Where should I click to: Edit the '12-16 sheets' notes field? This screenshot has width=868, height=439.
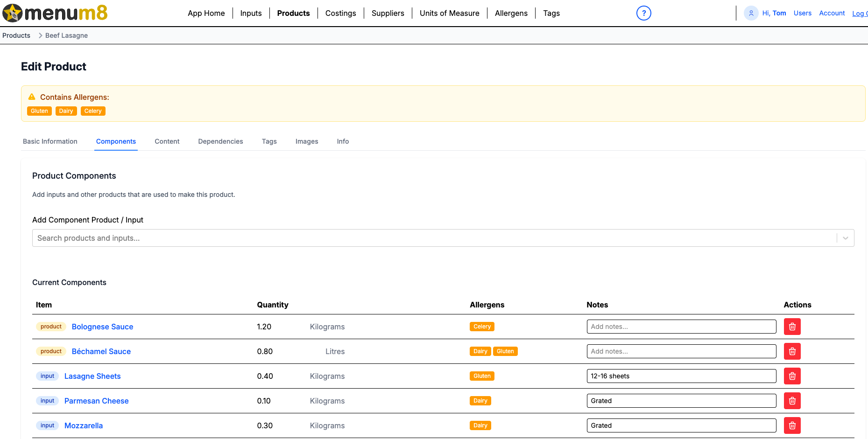coord(681,376)
